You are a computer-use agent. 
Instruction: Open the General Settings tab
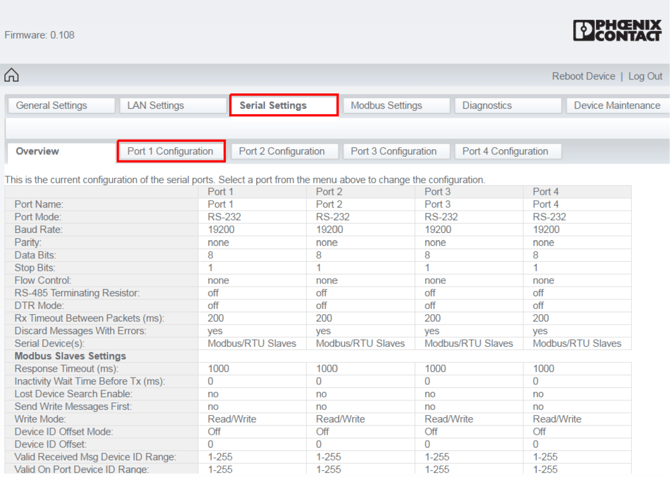pos(52,105)
